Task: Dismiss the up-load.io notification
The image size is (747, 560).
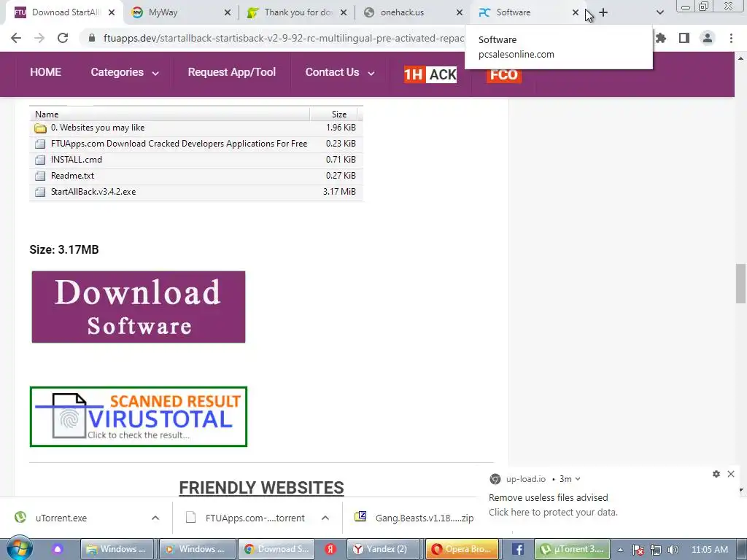Action: (x=731, y=474)
